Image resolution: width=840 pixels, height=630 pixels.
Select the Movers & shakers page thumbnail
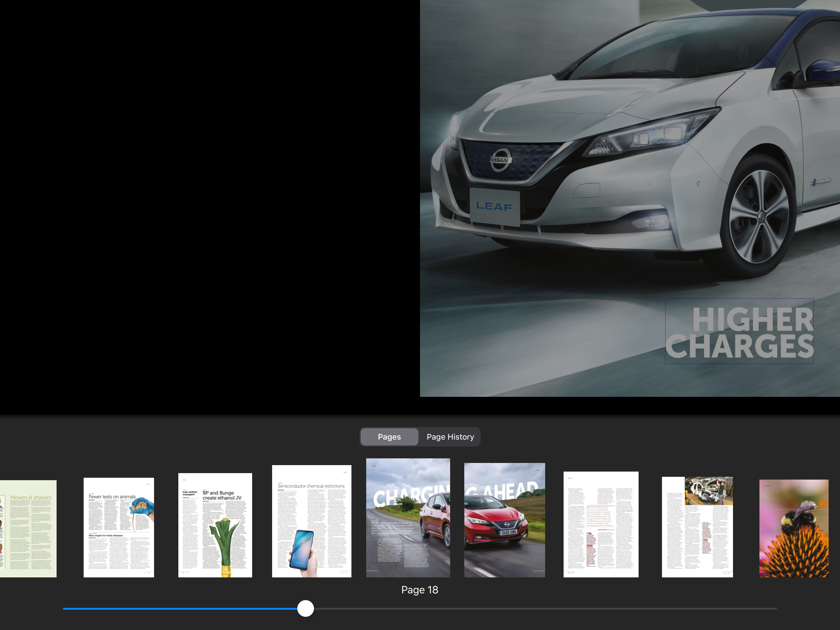(28, 528)
